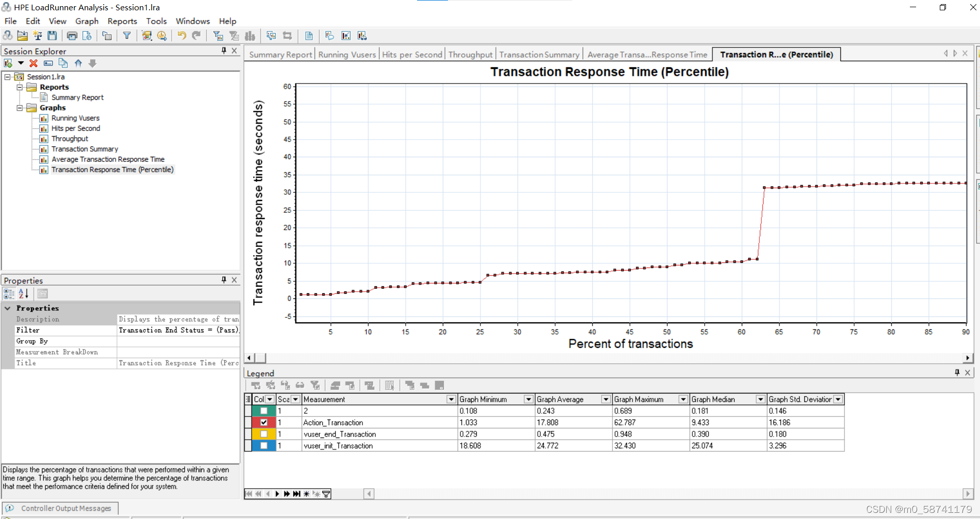The width and height of the screenshot is (980, 519).
Task: Open the Tools menu
Action: (x=156, y=21)
